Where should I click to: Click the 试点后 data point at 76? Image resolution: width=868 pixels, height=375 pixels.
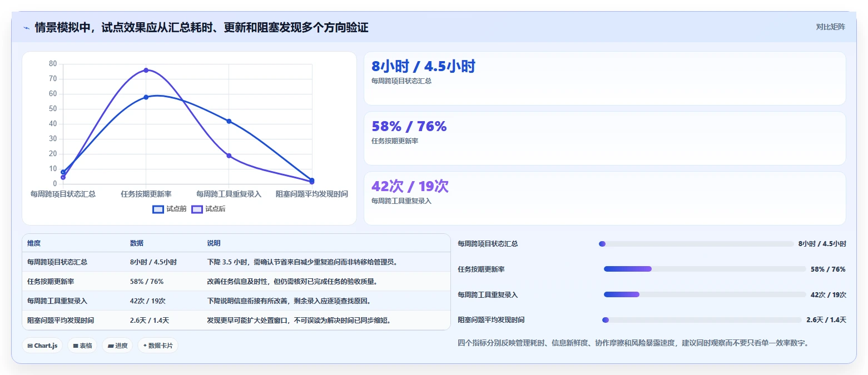146,70
